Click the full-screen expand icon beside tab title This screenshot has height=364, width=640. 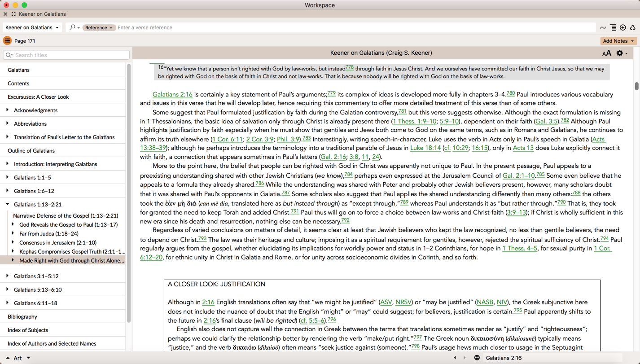(13, 14)
